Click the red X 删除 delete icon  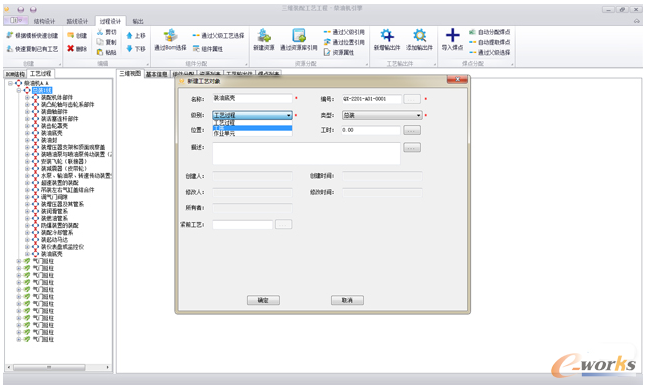[x=70, y=49]
